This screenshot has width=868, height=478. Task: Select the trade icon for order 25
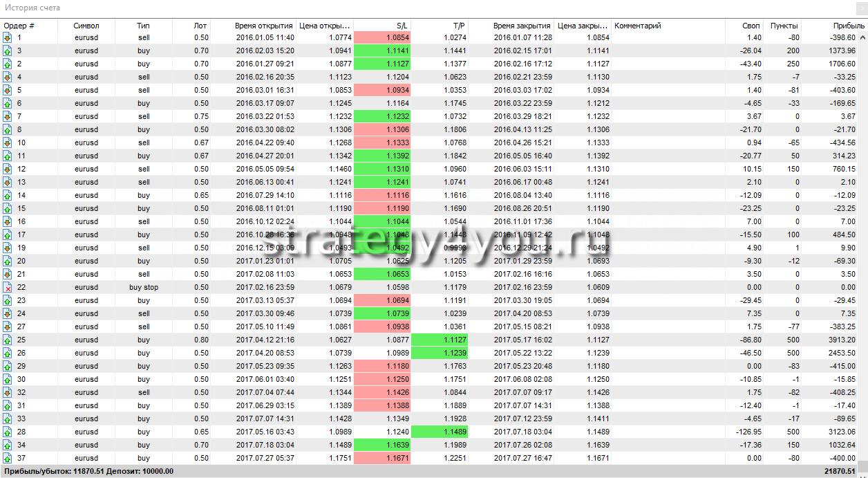(x=8, y=340)
